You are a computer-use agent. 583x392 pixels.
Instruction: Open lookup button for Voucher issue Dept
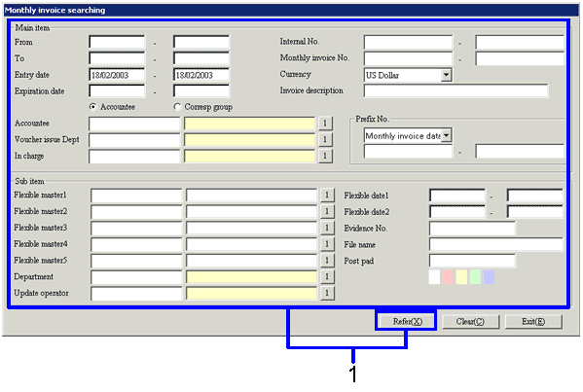click(325, 139)
